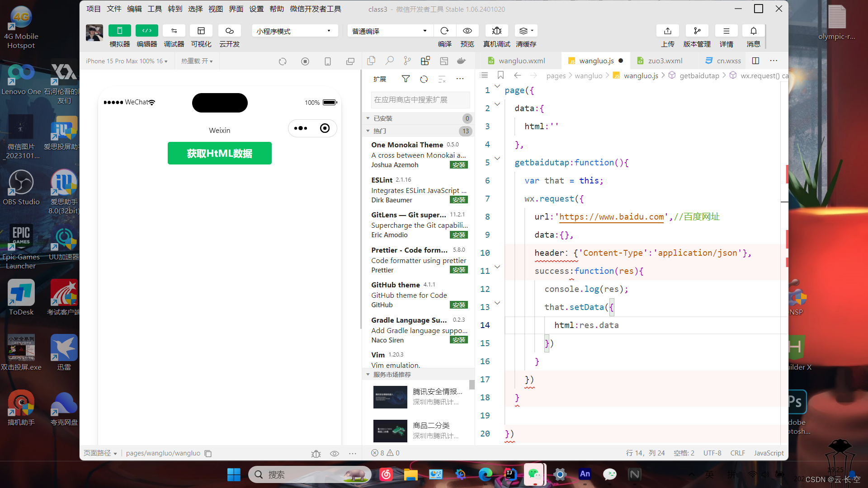The width and height of the screenshot is (868, 488).
Task: Toggle the debugger panel button
Action: (174, 31)
